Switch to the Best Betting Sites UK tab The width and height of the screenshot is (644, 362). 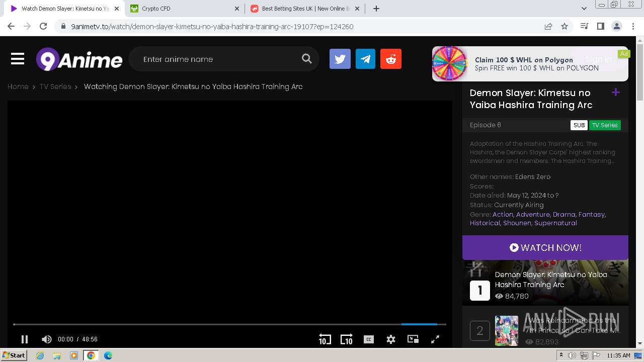click(305, 9)
